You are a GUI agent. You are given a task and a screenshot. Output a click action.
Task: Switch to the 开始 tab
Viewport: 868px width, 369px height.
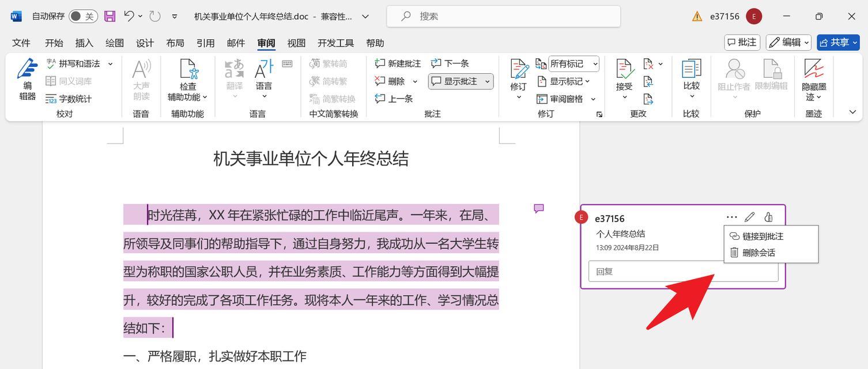click(x=54, y=43)
